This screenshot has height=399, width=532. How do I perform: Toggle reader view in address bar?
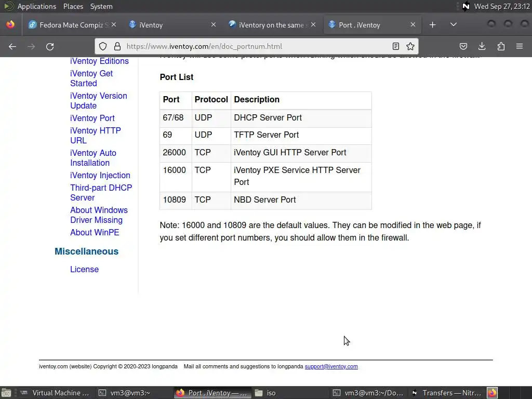point(395,46)
